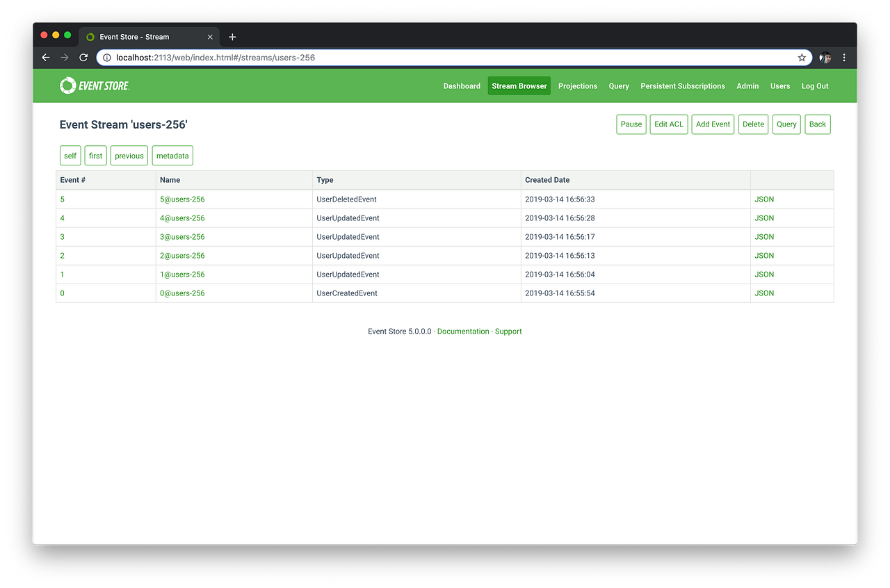This screenshot has height=588, width=890.
Task: Open event 0@users-256
Action: click(182, 293)
